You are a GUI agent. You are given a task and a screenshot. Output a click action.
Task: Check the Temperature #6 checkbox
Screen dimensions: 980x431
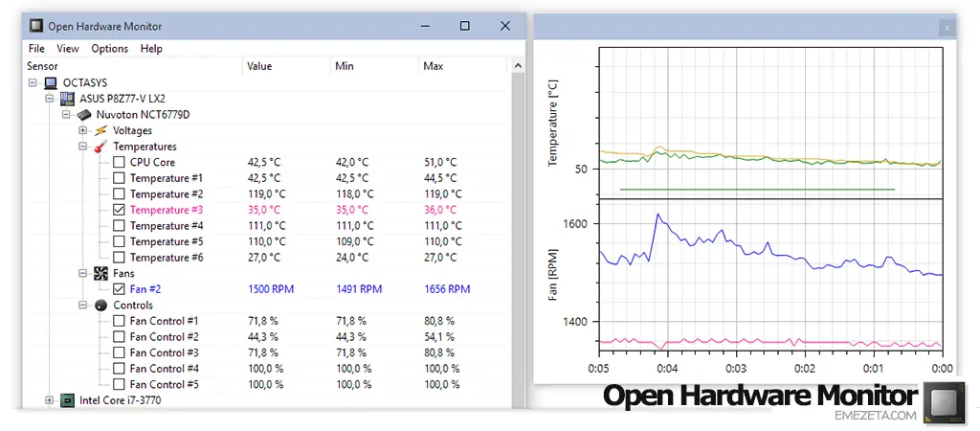pos(119,258)
